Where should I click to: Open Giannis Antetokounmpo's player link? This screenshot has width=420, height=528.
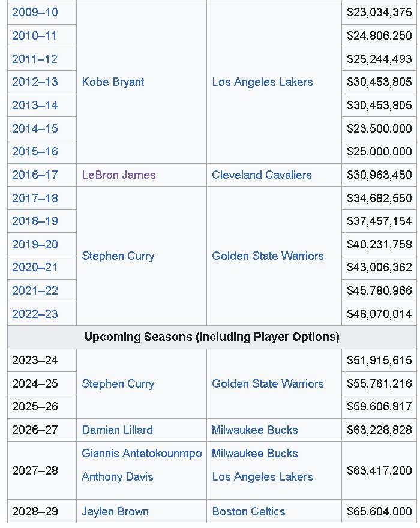[x=142, y=453]
